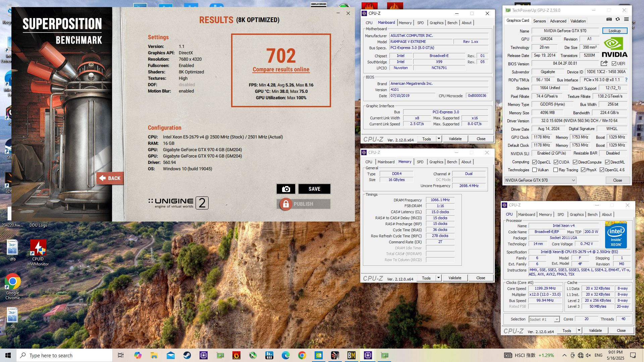Toggle the Vulkan checkbox

[535, 170]
